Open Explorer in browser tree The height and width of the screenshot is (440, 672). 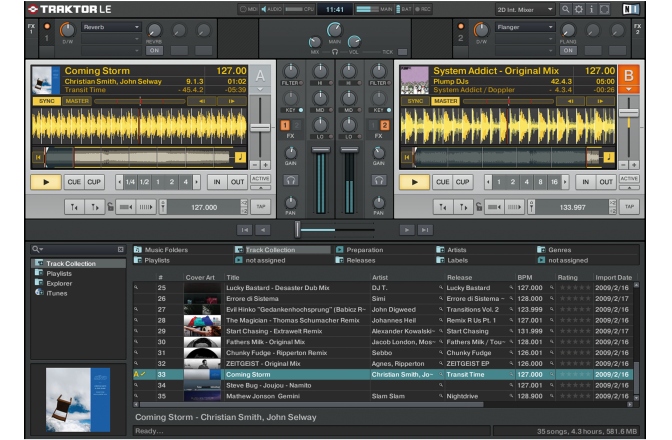[x=59, y=283]
